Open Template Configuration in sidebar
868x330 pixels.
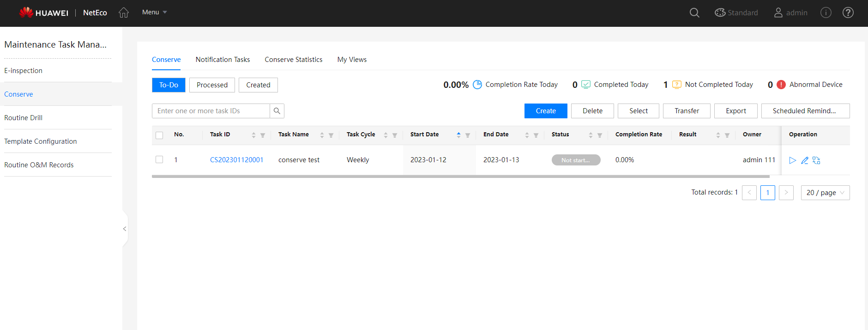pyautogui.click(x=41, y=141)
